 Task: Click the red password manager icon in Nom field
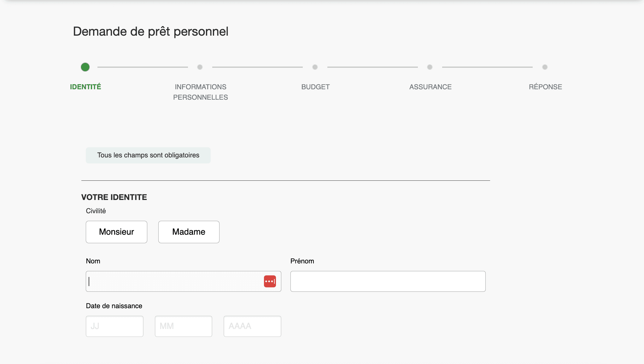coord(270,281)
